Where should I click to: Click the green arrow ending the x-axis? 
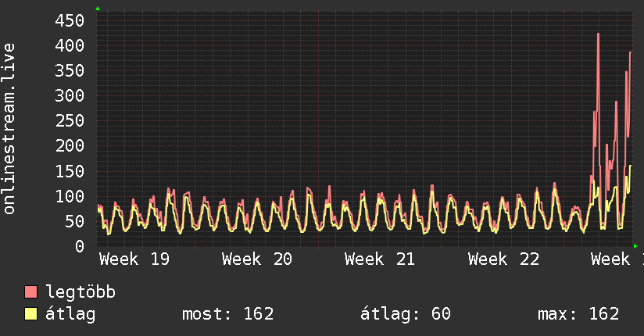click(x=635, y=246)
